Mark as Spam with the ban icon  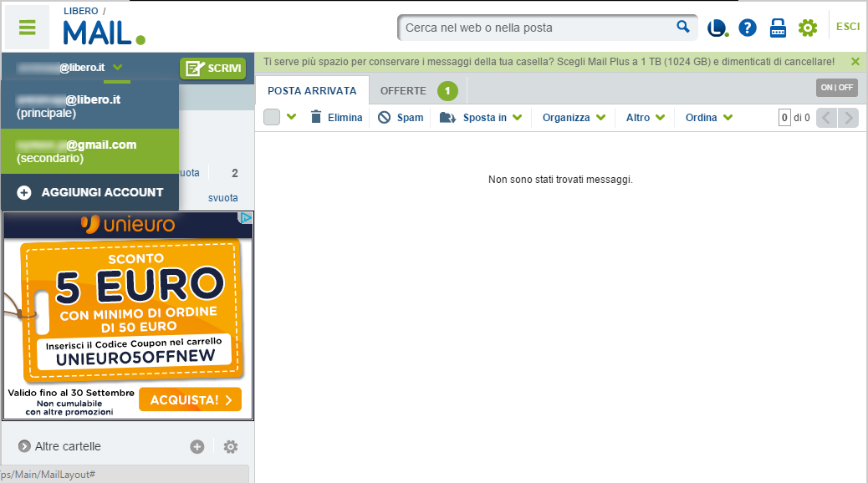[x=384, y=117]
